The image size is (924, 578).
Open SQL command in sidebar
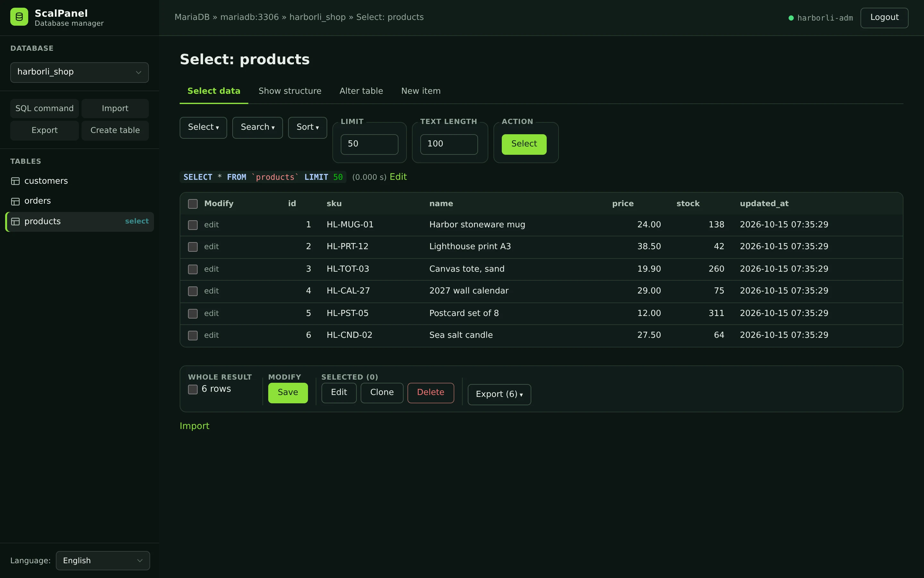click(x=44, y=109)
